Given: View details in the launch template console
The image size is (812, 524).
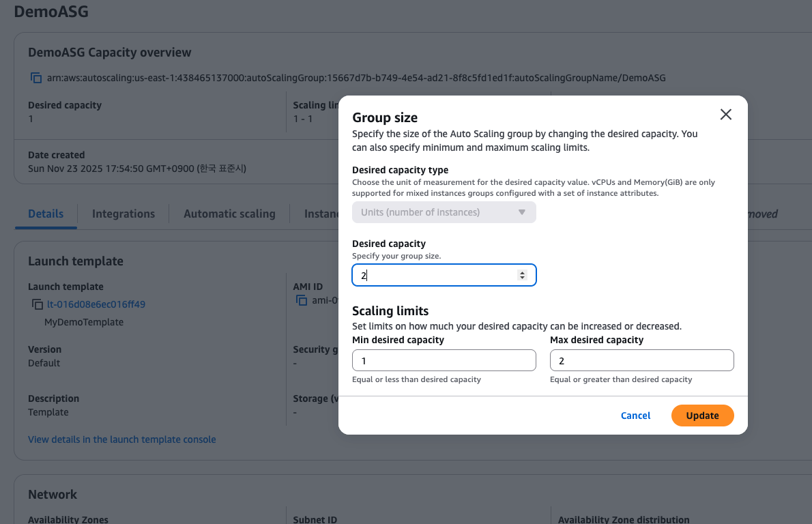Looking at the screenshot, I should pos(121,439).
